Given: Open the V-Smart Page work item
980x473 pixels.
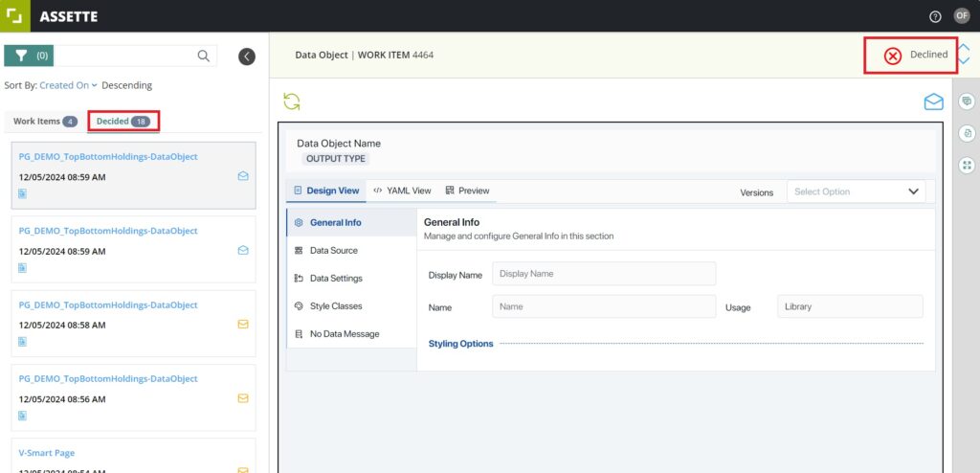Looking at the screenshot, I should click(134, 456).
